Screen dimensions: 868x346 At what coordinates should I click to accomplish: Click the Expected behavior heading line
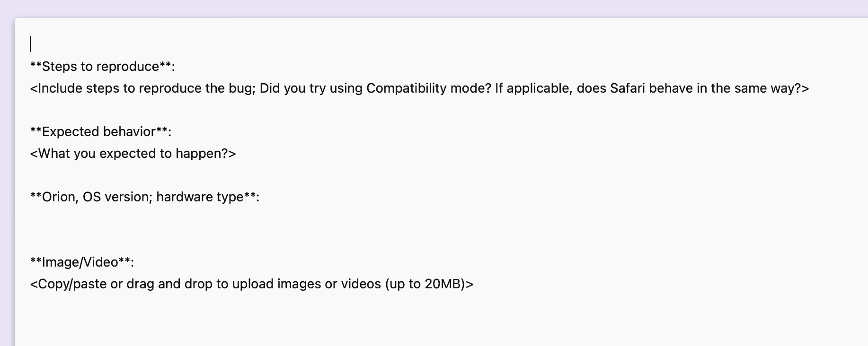coord(100,132)
